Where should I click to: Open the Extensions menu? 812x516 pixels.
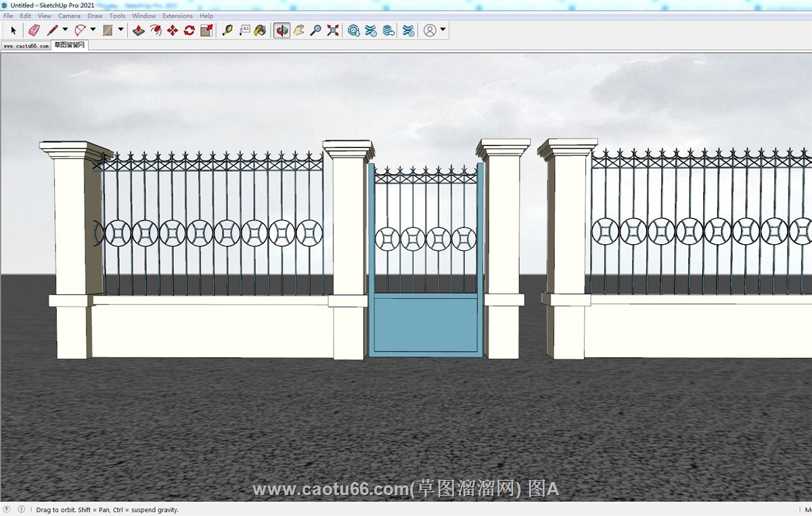(x=177, y=16)
